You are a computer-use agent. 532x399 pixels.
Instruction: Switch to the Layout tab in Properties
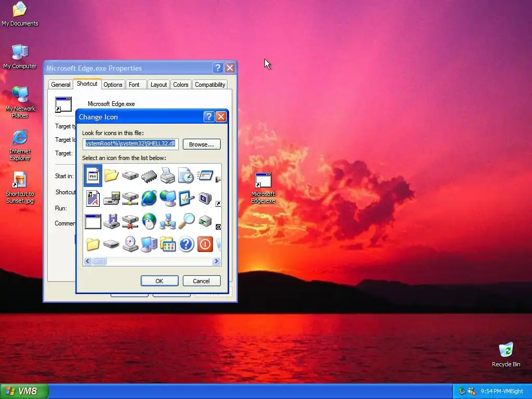158,85
